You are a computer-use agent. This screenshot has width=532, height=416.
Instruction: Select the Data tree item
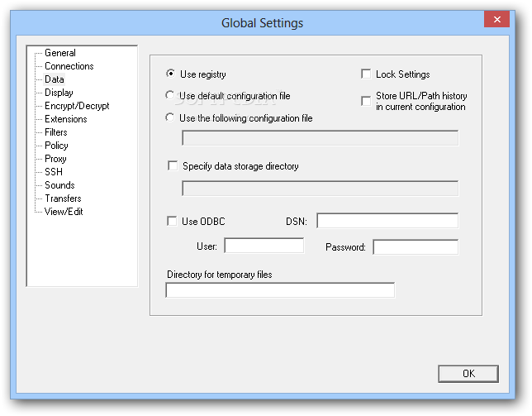click(x=55, y=79)
